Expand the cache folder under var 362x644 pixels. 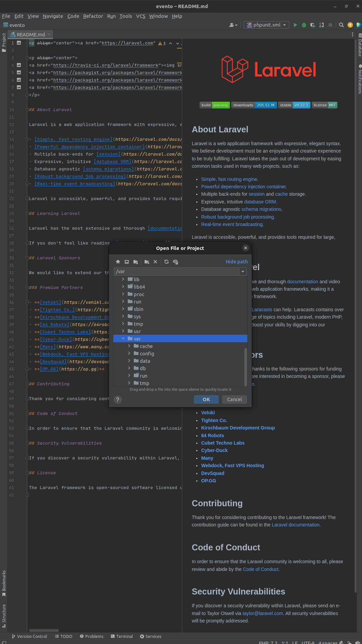[x=129, y=346]
